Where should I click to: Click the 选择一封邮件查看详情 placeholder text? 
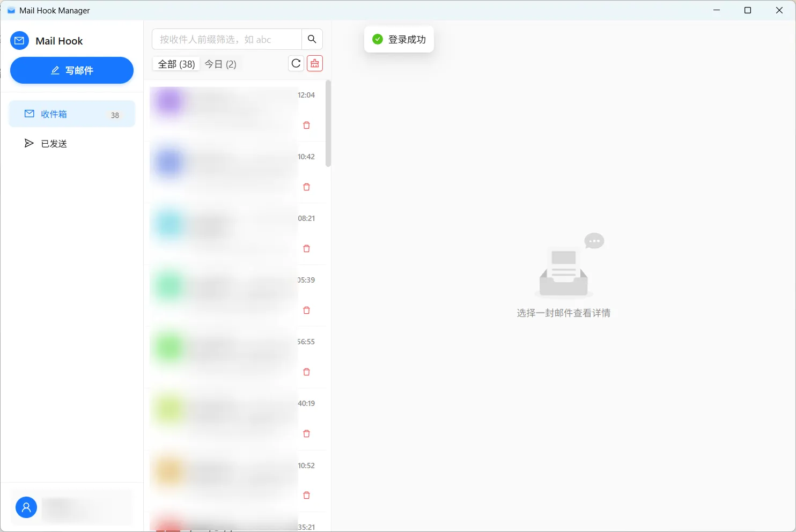click(564, 313)
